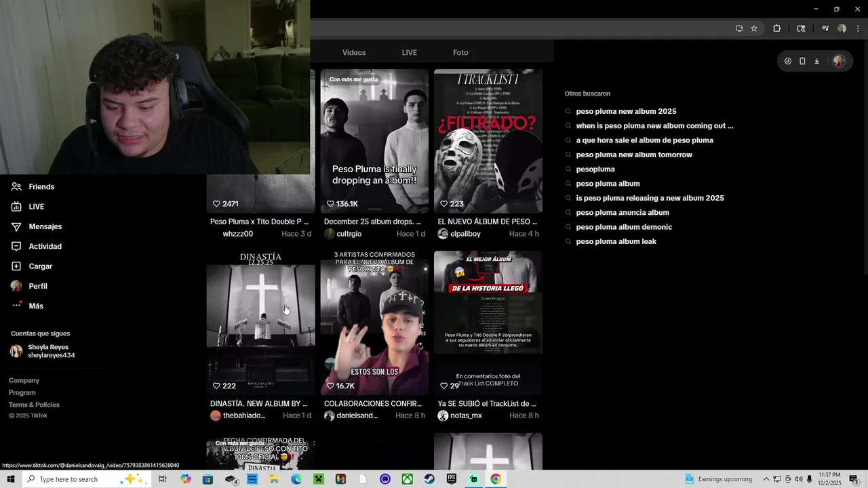868x488 pixels.
Task: Search 'peso pluma new album 2025' suggestion
Action: (x=626, y=111)
